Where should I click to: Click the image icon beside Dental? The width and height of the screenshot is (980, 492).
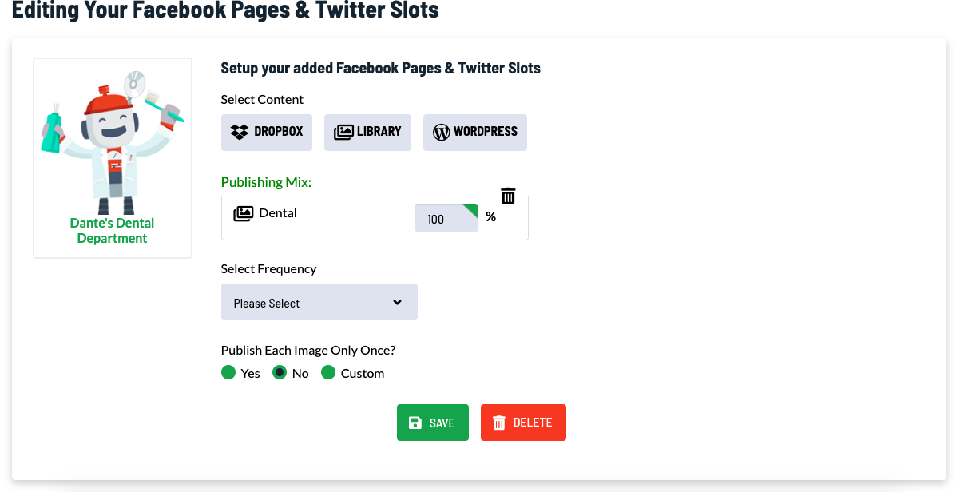tap(243, 213)
